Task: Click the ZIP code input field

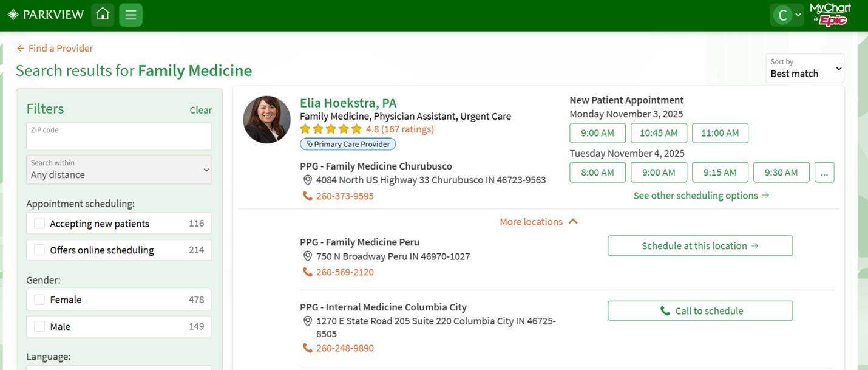Action: [x=119, y=137]
